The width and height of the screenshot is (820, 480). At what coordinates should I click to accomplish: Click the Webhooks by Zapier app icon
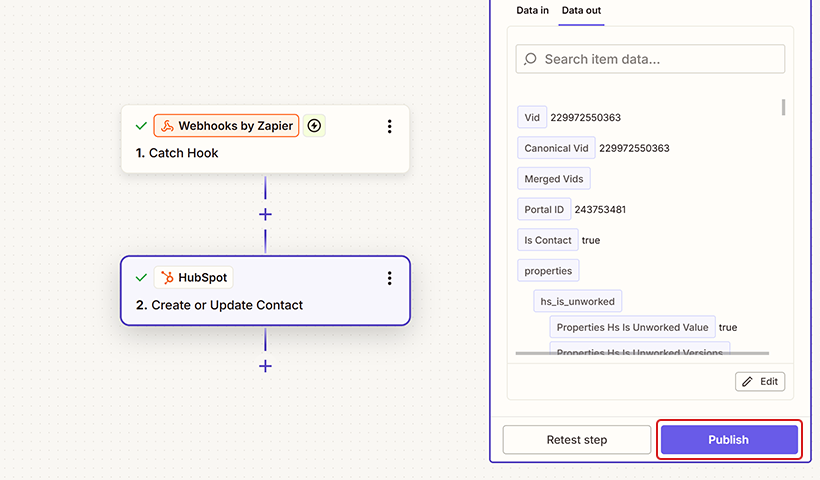(x=168, y=126)
